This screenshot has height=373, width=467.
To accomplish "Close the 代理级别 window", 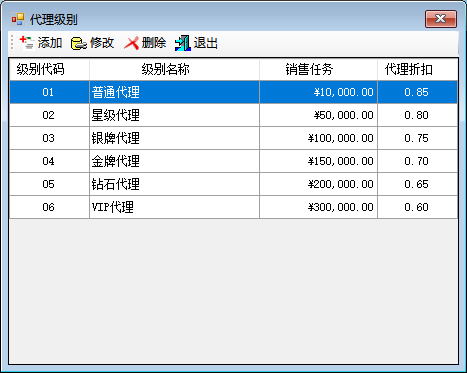I will coord(441,19).
